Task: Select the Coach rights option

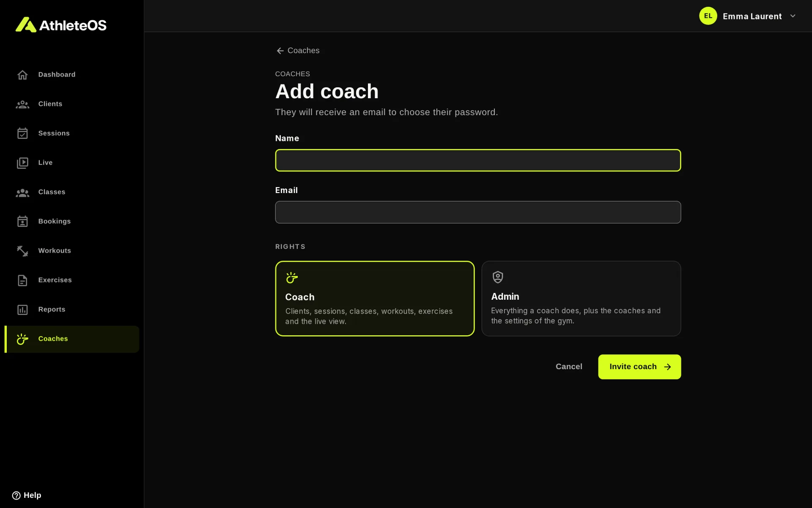Action: coord(375,298)
